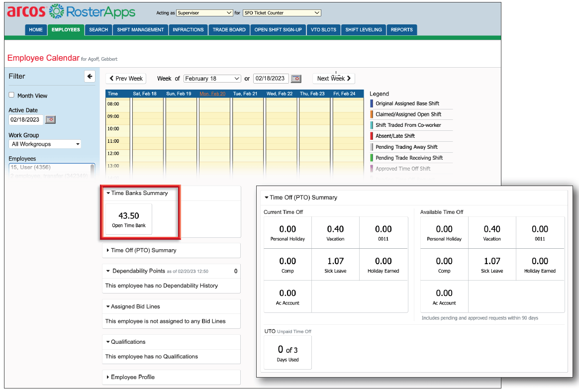Go to the Reports tab

pyautogui.click(x=402, y=30)
